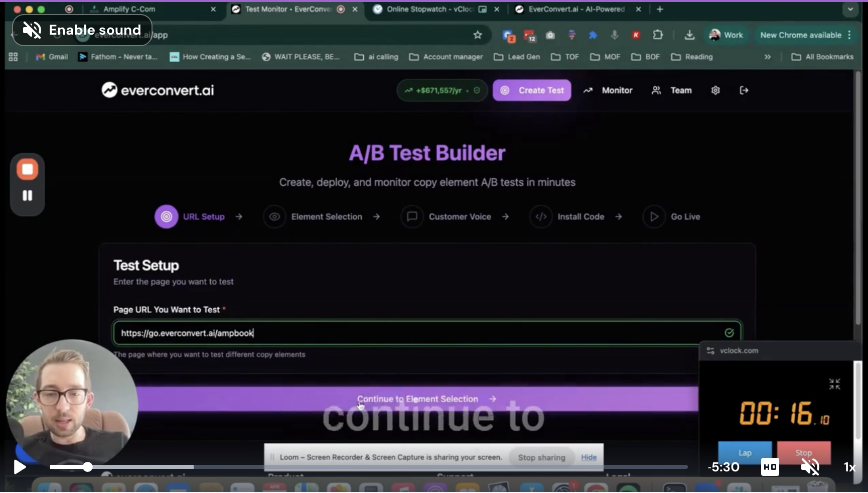Open the Work profile menu
The image size is (868, 493).
point(726,35)
